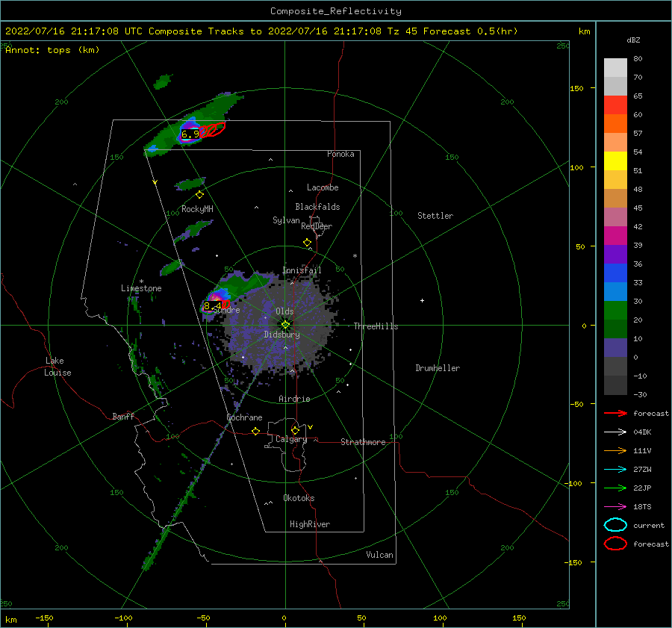Click the yellow diamond marker above RockyMH
This screenshot has width=672, height=628.
(199, 195)
